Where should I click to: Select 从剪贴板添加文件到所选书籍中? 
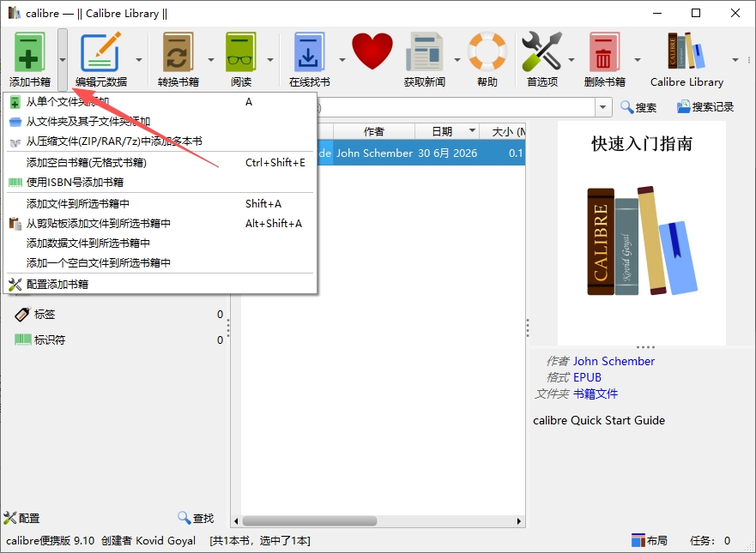click(x=160, y=224)
